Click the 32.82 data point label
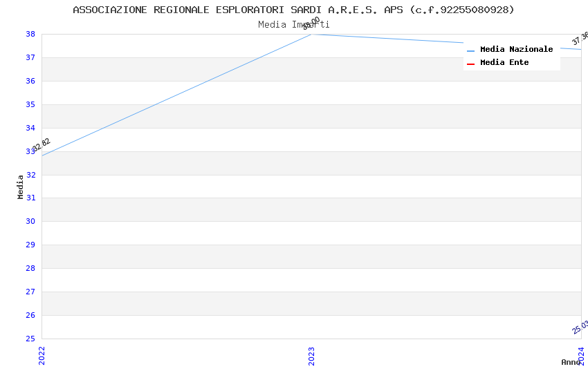The height and width of the screenshot is (380, 588). click(x=41, y=145)
